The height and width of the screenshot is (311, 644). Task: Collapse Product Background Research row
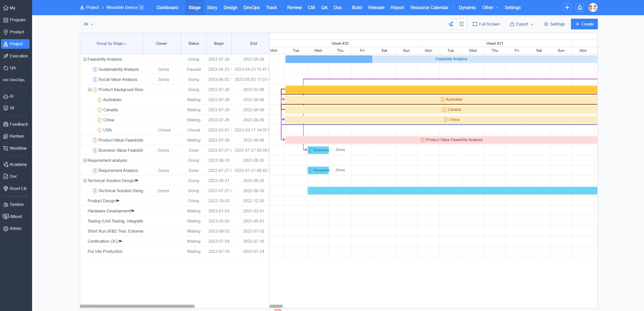click(90, 90)
